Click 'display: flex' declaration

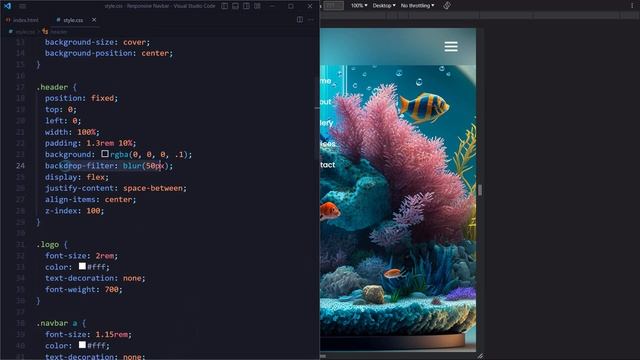(77, 177)
